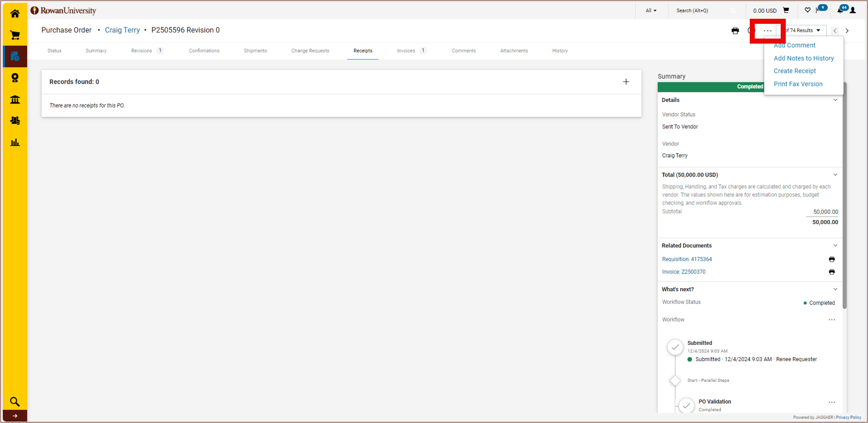The width and height of the screenshot is (868, 423).
Task: Open the Home icon in sidebar
Action: (x=15, y=14)
